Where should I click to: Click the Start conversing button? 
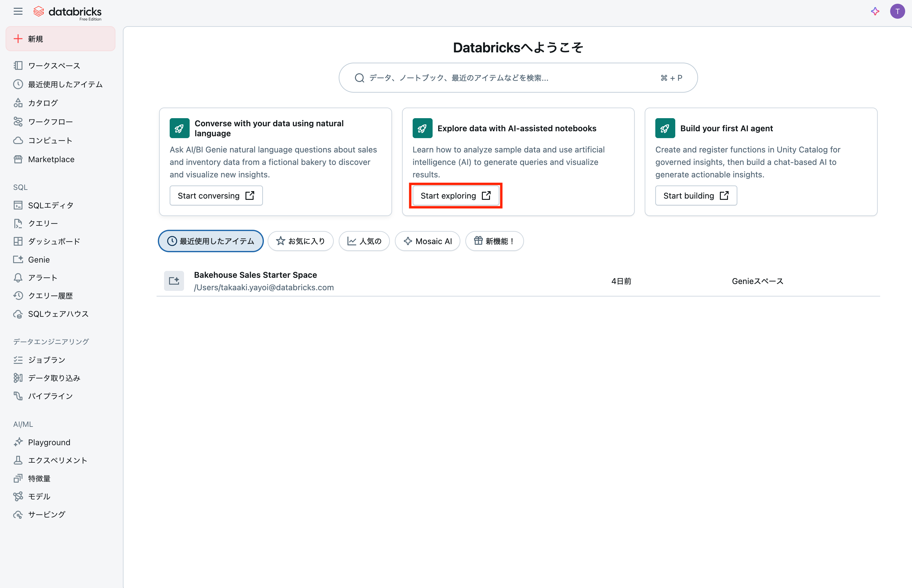pyautogui.click(x=216, y=195)
